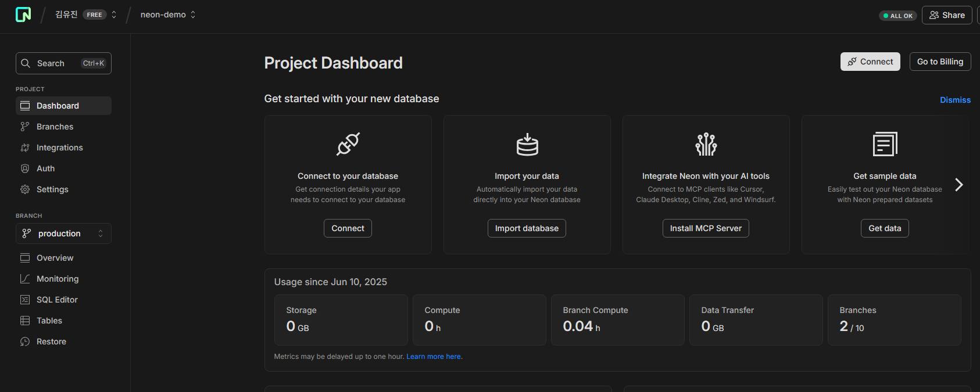
Task: Click the Branches sidebar icon
Action: click(25, 127)
